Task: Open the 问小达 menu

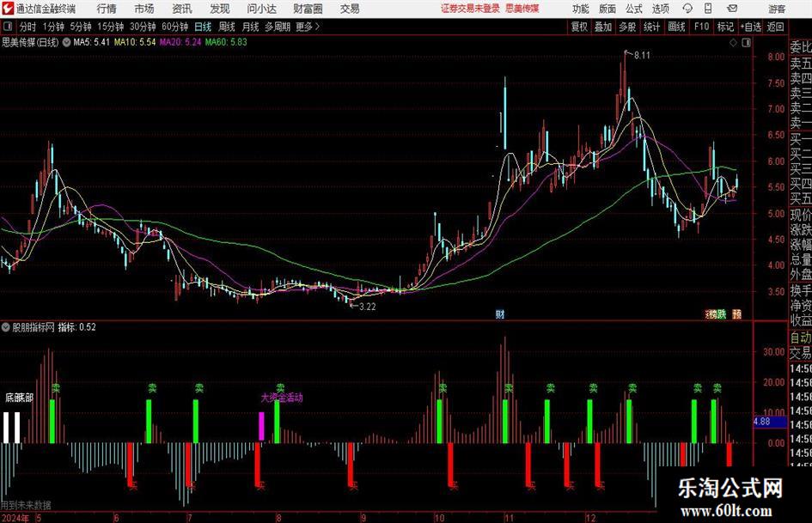Action: click(x=261, y=9)
